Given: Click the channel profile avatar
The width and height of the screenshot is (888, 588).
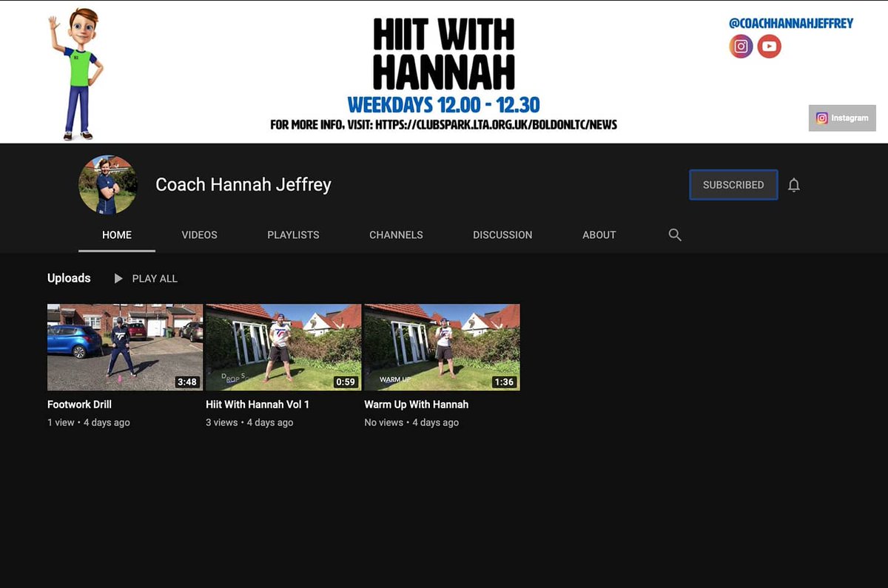Looking at the screenshot, I should 107,185.
